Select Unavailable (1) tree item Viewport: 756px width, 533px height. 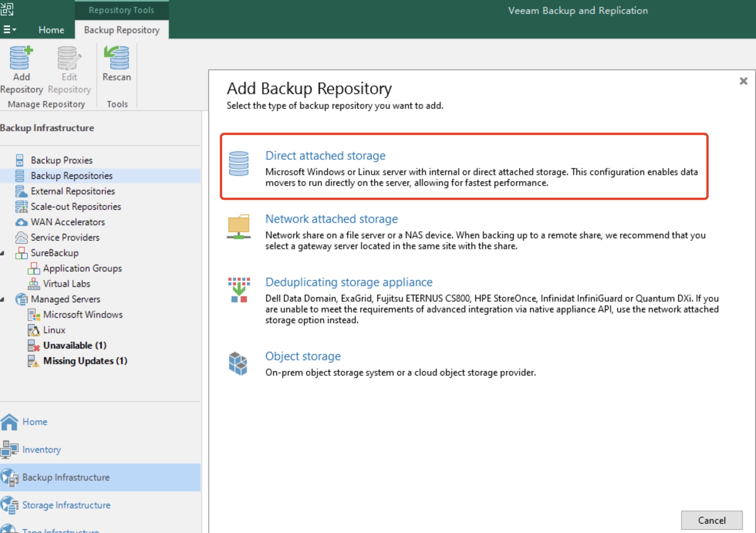point(75,345)
